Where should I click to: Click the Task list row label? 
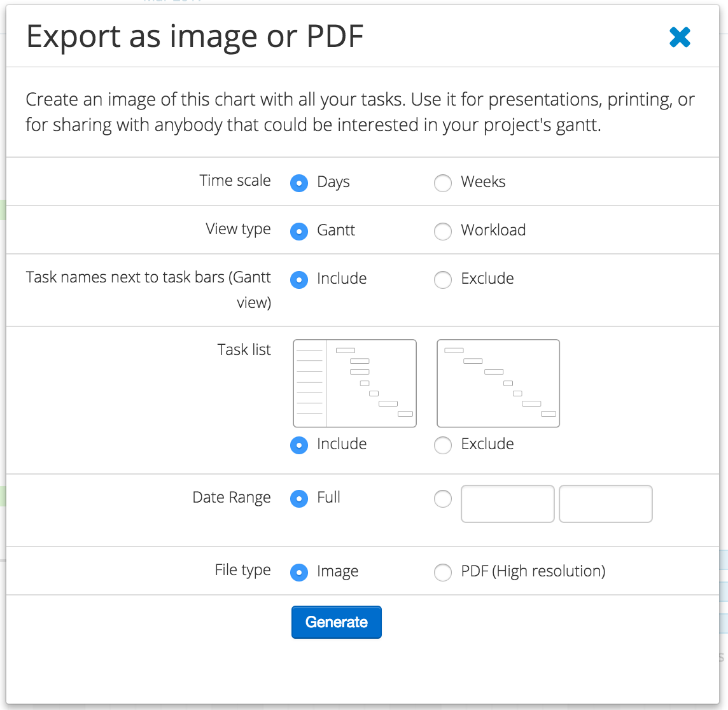tap(244, 349)
